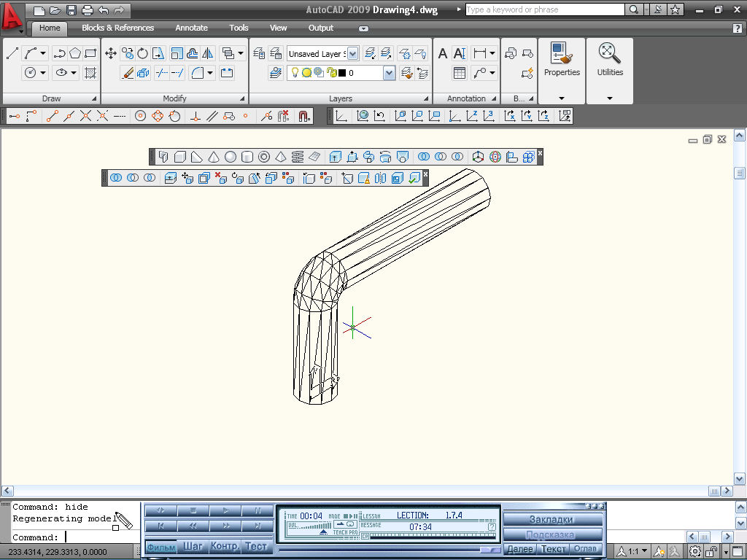Screen dimensions: 747x560
Task: Open the layer 0 dropdown list
Action: point(390,73)
